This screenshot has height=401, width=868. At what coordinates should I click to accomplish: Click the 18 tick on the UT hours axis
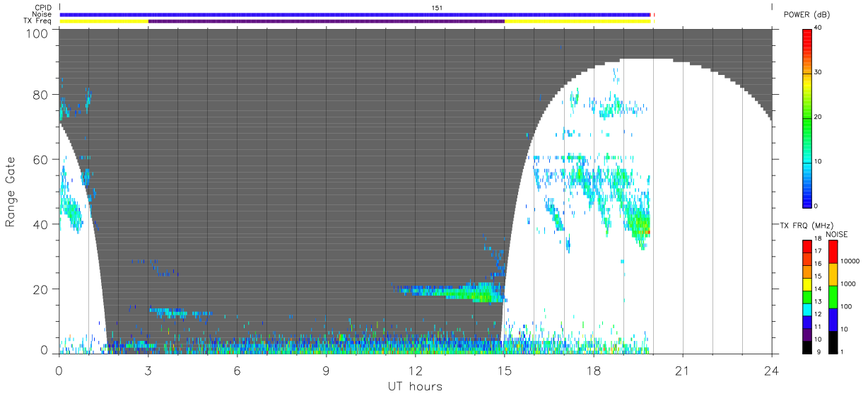point(594,370)
